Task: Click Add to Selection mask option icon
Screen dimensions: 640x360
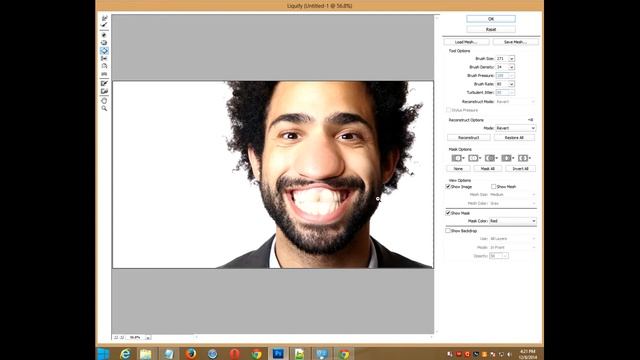Action: pos(474,158)
